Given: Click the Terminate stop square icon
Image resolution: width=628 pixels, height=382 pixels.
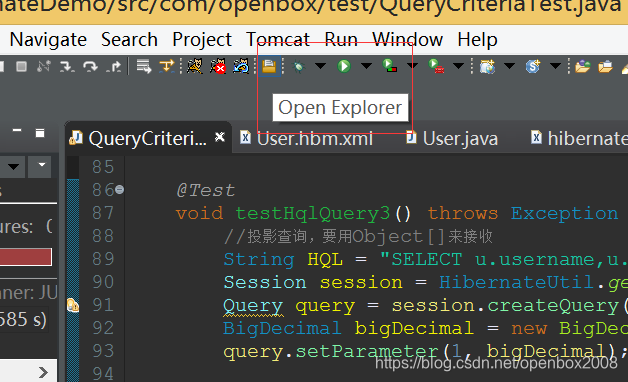Looking at the screenshot, I should [21, 66].
